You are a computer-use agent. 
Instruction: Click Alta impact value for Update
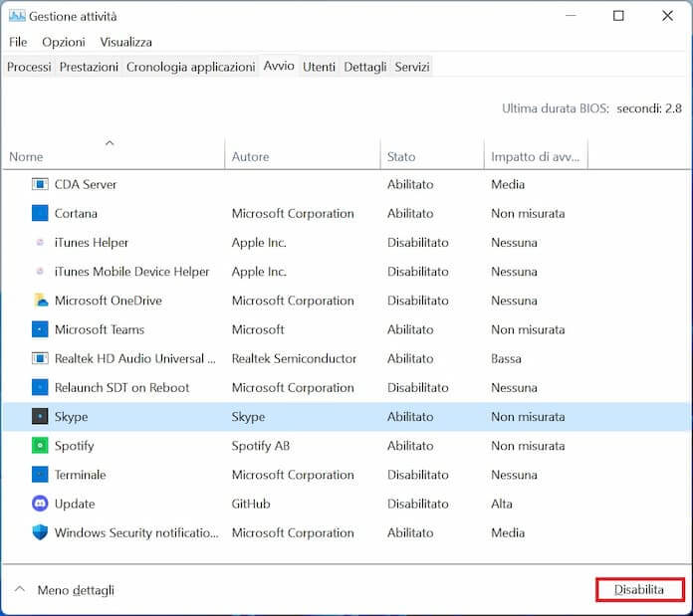click(502, 504)
